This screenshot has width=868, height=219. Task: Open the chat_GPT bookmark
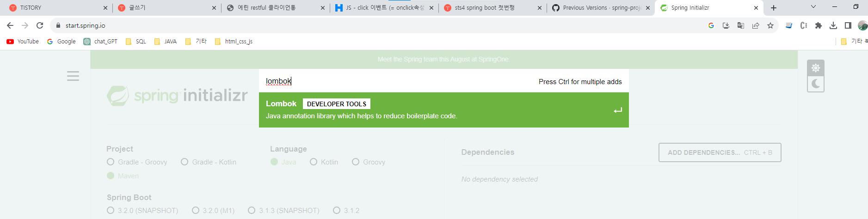pos(100,42)
